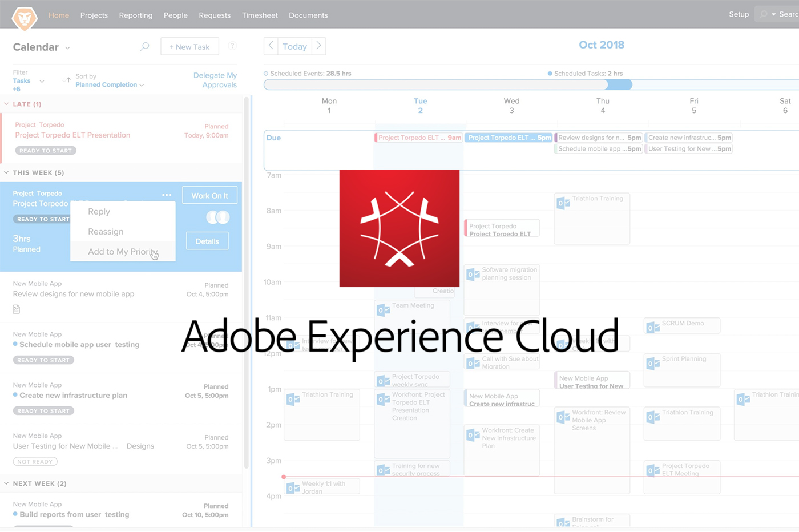Screen dimensions: 799x532
Task: Click Delegate My Approvals link
Action: click(x=215, y=80)
